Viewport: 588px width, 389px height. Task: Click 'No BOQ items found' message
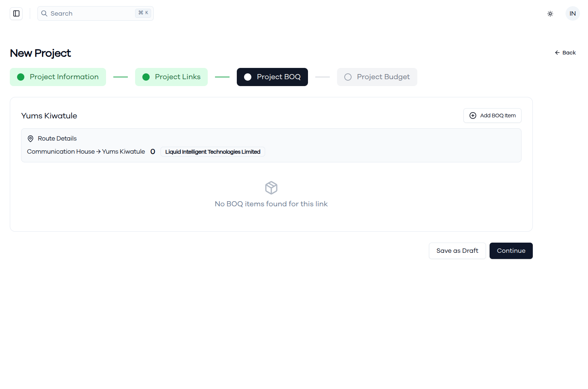(x=271, y=204)
